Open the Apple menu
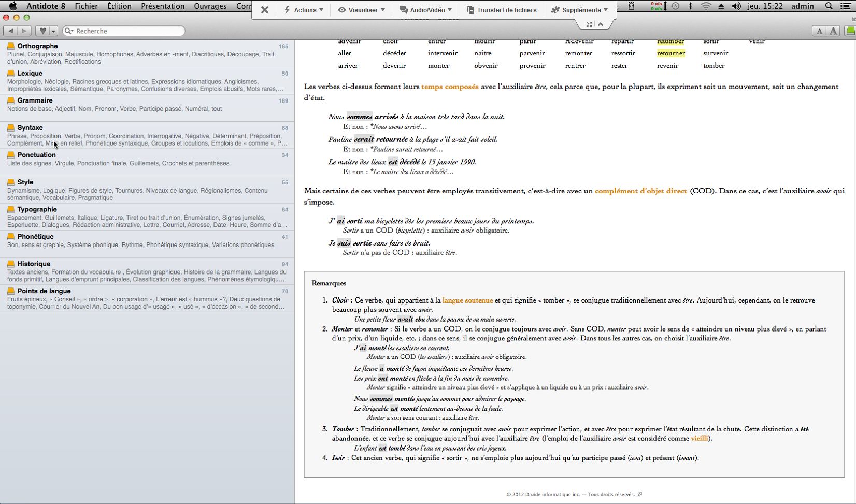This screenshot has height=504, width=856. 13,6
